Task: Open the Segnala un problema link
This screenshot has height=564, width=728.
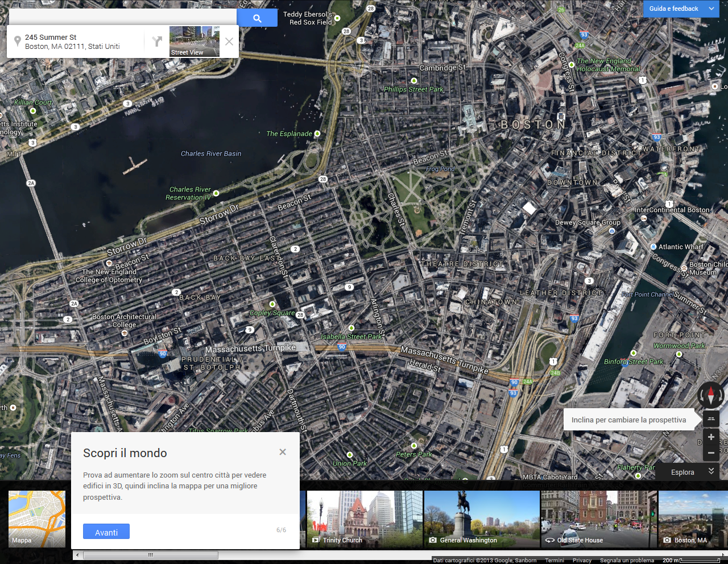Action: [x=627, y=561]
